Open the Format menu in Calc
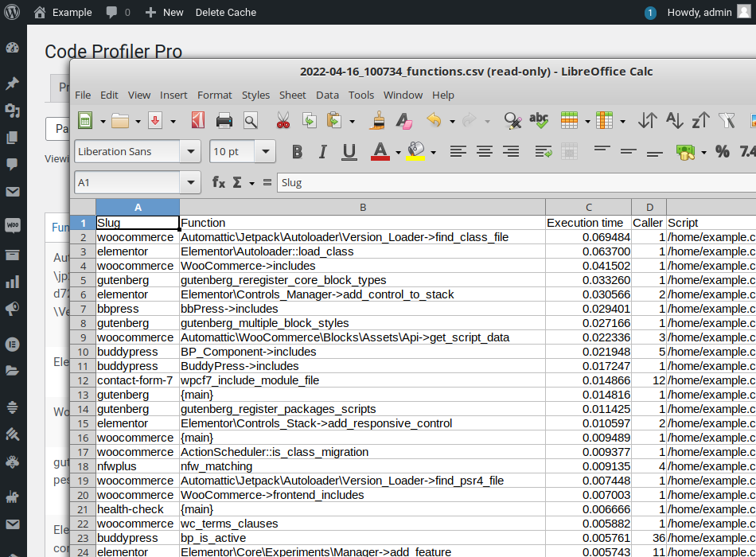 (215, 95)
